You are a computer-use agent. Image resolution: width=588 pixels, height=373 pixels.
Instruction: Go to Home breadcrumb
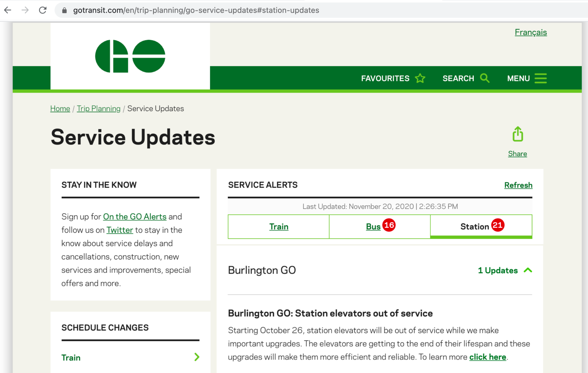60,108
